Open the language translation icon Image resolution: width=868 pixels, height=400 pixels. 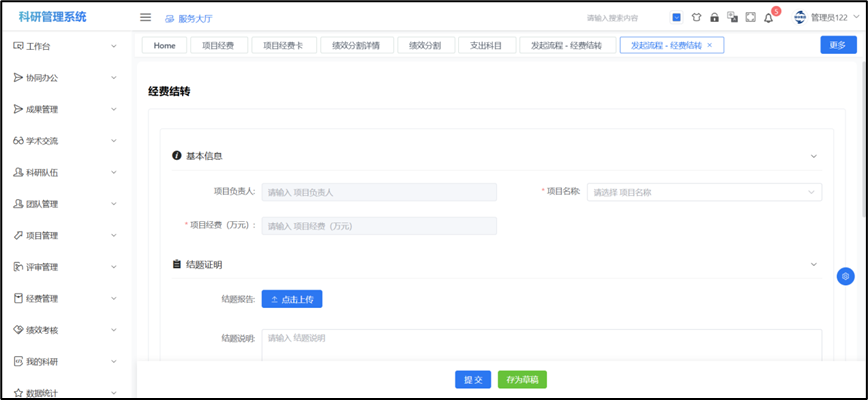[x=732, y=17]
